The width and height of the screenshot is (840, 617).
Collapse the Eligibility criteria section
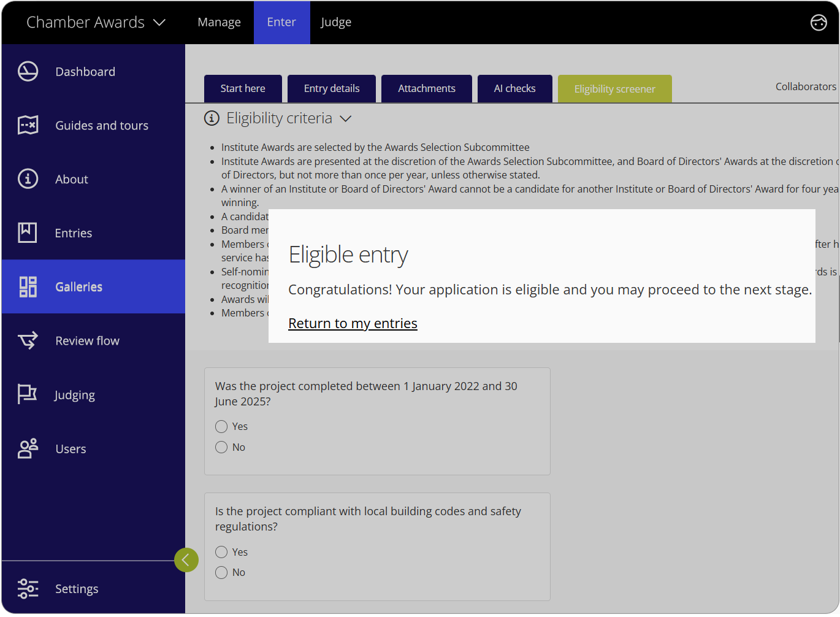point(346,118)
